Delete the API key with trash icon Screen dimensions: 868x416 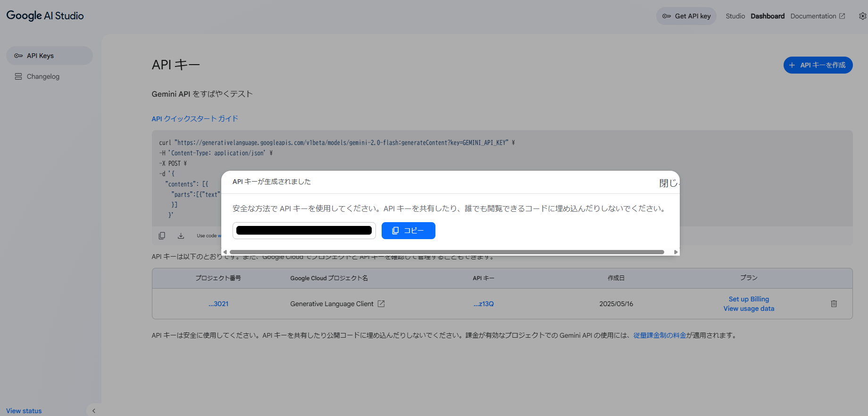[834, 304]
